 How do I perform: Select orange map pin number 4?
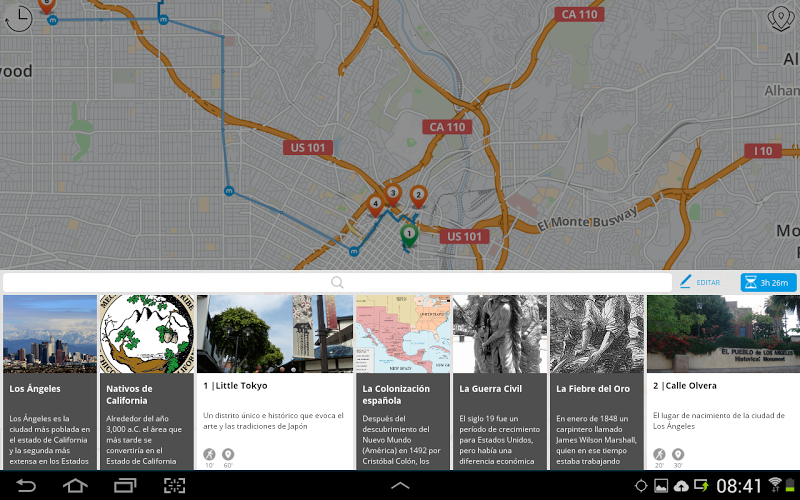click(376, 206)
